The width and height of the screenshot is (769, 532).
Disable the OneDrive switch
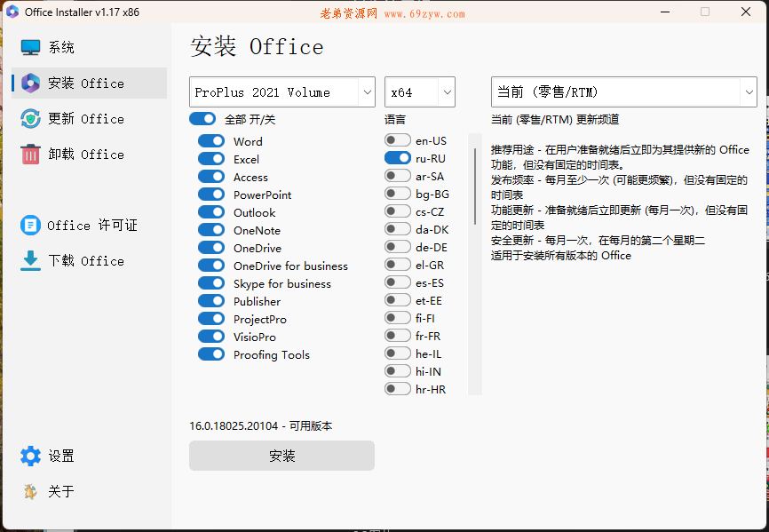211,248
